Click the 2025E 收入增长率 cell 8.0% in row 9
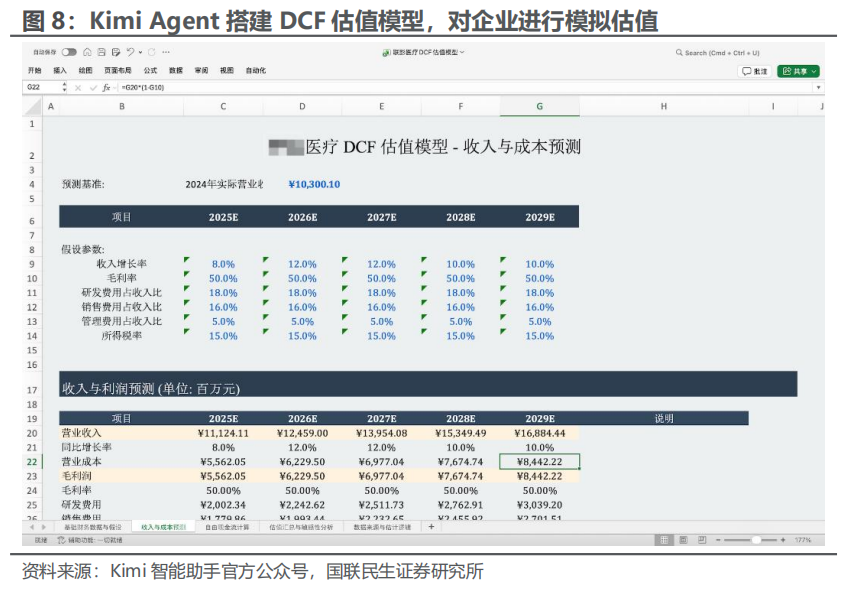Image resolution: width=850 pixels, height=590 pixels. click(x=223, y=264)
